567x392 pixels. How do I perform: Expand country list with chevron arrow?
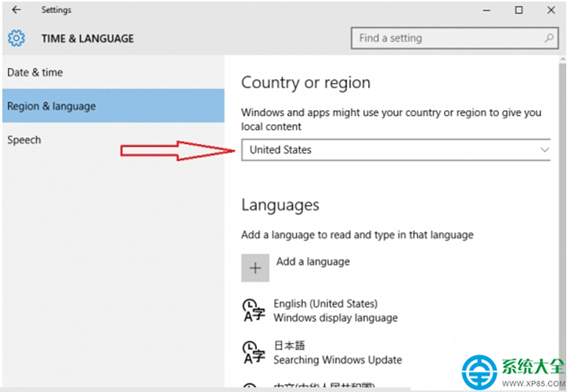[544, 149]
